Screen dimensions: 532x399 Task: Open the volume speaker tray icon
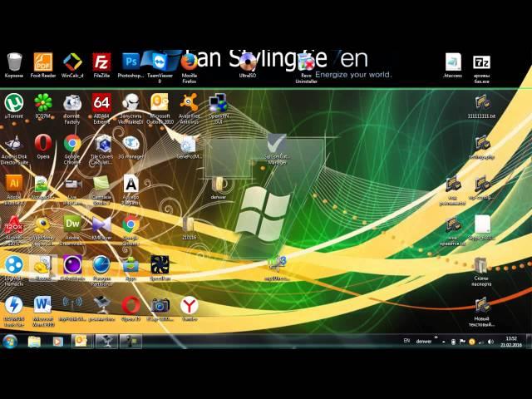pyautogui.click(x=490, y=342)
